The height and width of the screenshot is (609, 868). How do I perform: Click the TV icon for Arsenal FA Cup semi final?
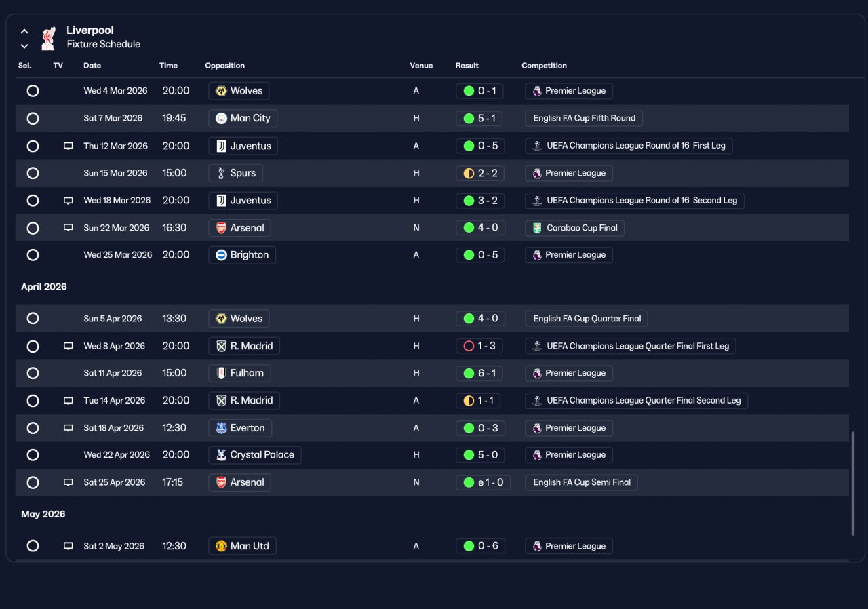(x=68, y=482)
